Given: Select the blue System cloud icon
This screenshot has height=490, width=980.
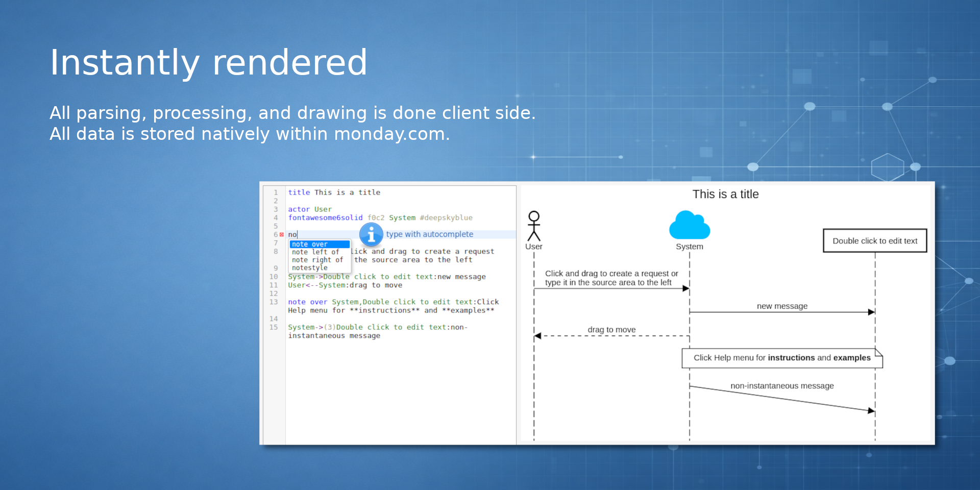Looking at the screenshot, I should pyautogui.click(x=690, y=226).
